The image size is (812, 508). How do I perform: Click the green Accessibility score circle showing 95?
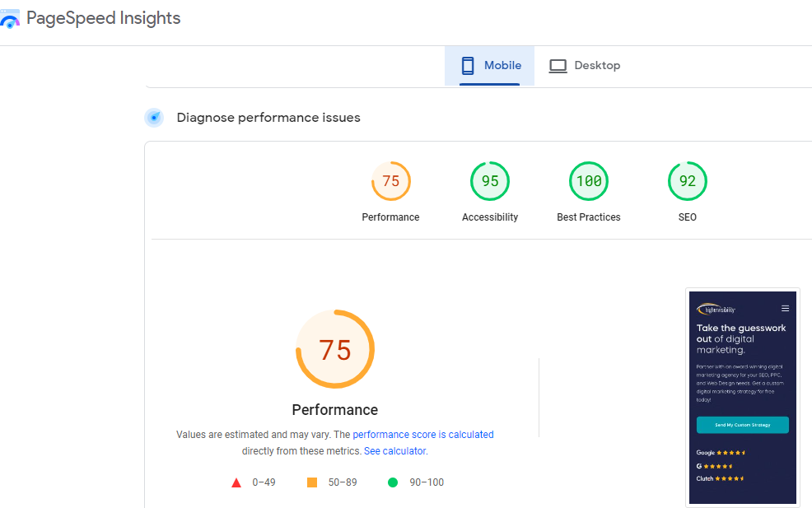click(x=490, y=180)
